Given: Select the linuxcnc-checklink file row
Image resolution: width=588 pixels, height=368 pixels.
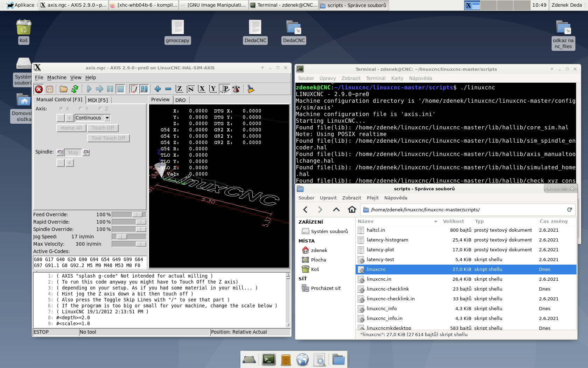Looking at the screenshot, I should pos(388,289).
